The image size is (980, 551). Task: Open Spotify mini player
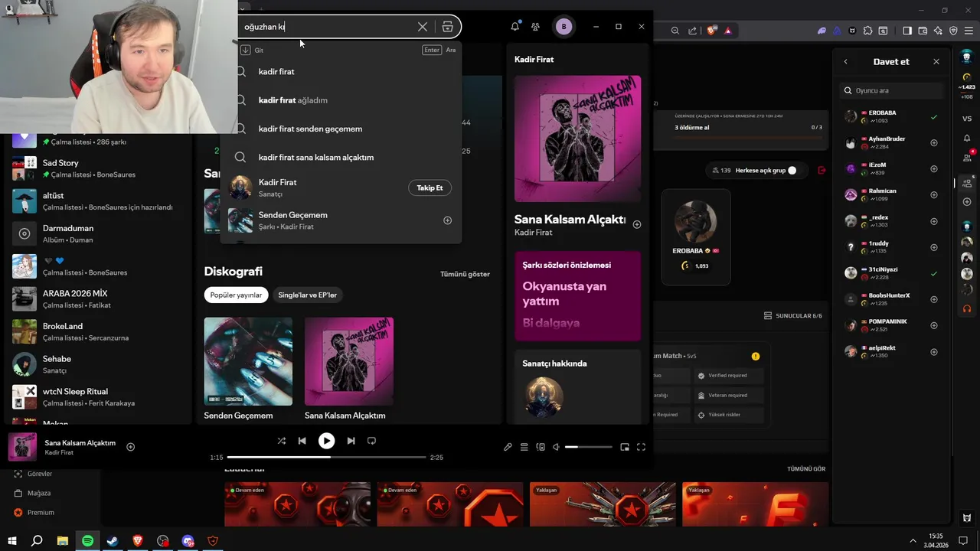[x=625, y=447]
